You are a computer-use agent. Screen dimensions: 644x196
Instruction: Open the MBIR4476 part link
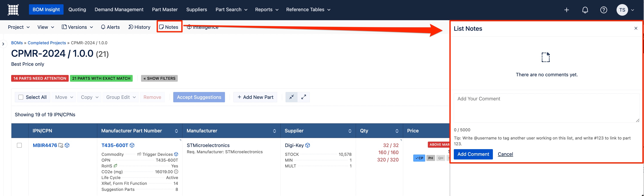coord(45,145)
